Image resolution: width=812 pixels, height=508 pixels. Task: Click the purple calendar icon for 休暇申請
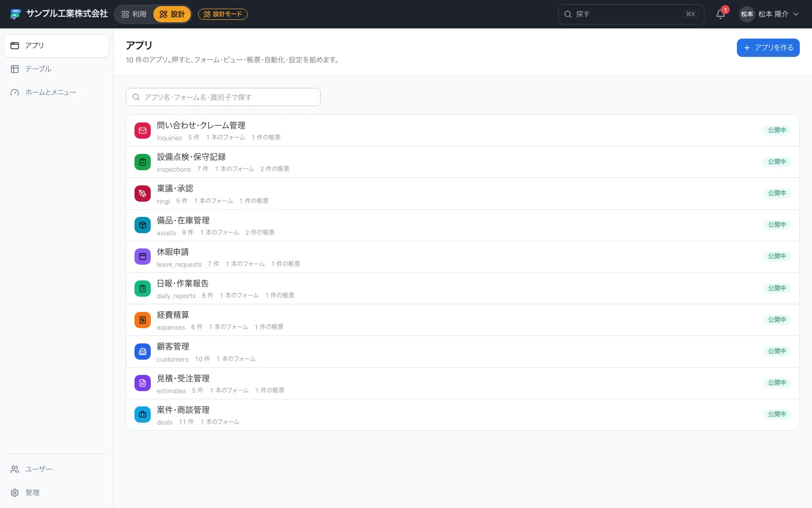click(143, 257)
